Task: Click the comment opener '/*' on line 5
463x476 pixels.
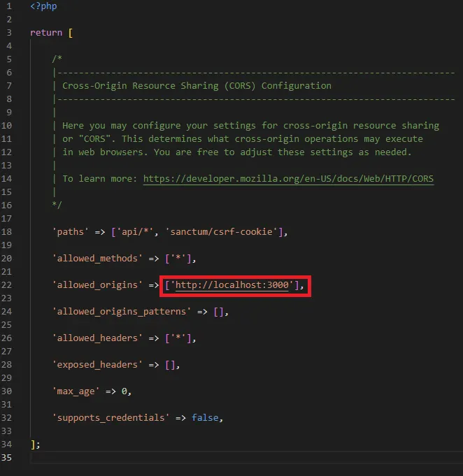Action: (57, 59)
